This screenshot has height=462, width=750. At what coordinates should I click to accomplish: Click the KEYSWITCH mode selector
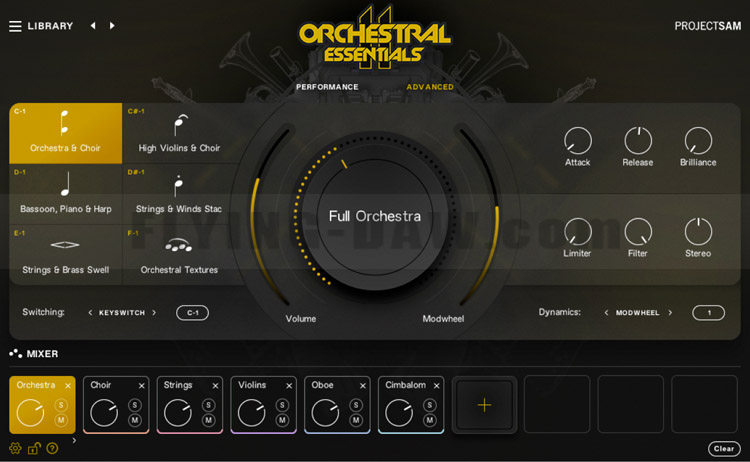(x=122, y=313)
